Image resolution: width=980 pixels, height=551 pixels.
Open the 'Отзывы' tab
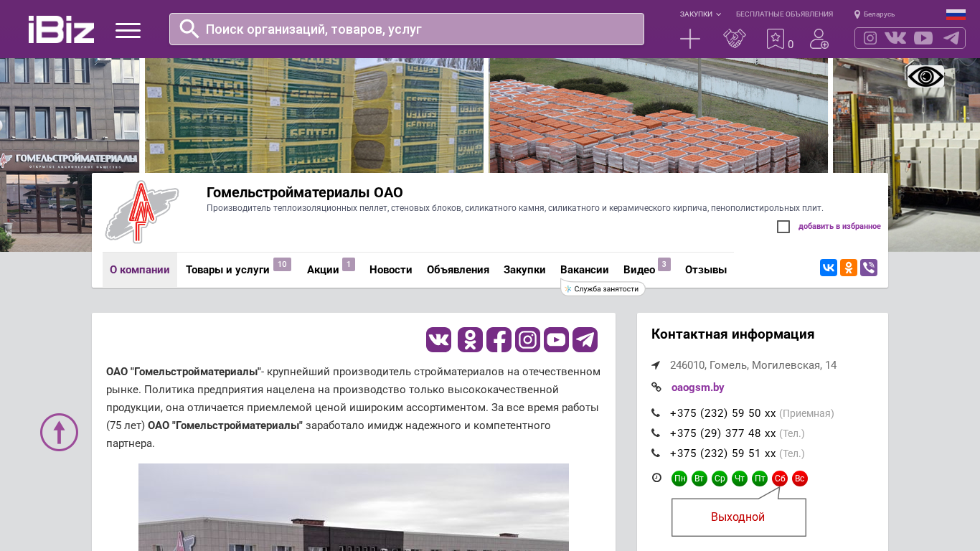pyautogui.click(x=706, y=270)
